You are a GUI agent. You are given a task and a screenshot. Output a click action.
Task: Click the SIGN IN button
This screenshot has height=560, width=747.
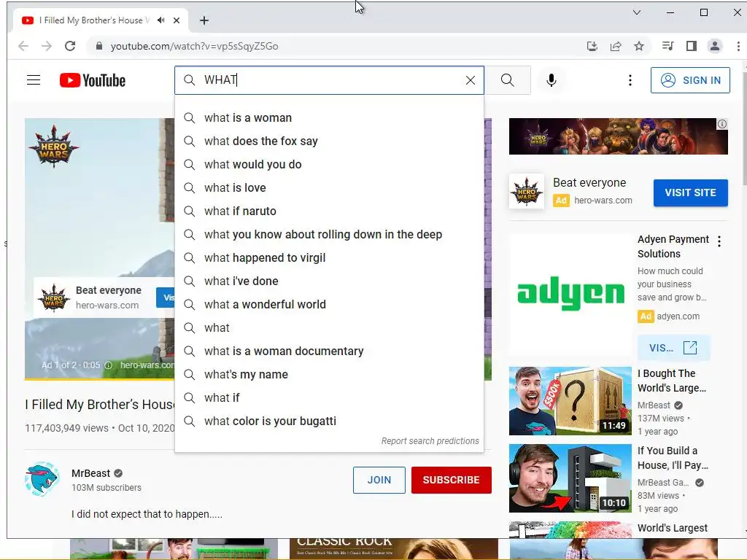pyautogui.click(x=690, y=80)
